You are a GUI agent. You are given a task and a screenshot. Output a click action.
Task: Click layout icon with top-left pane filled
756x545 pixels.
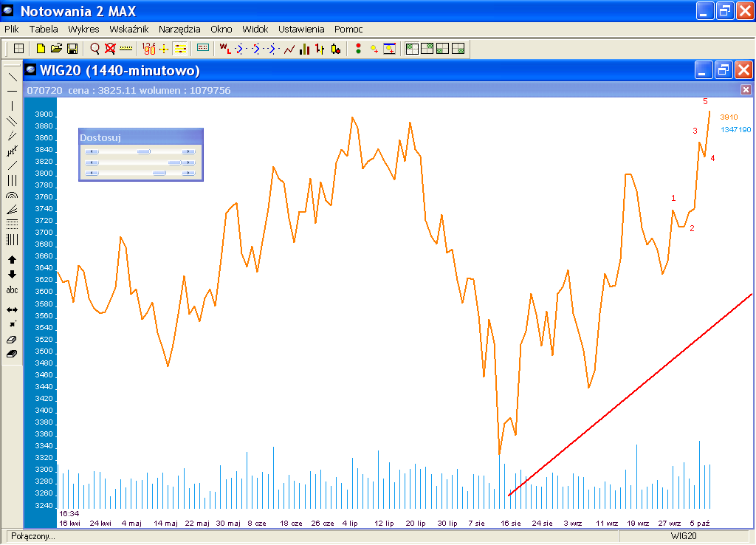(x=412, y=48)
